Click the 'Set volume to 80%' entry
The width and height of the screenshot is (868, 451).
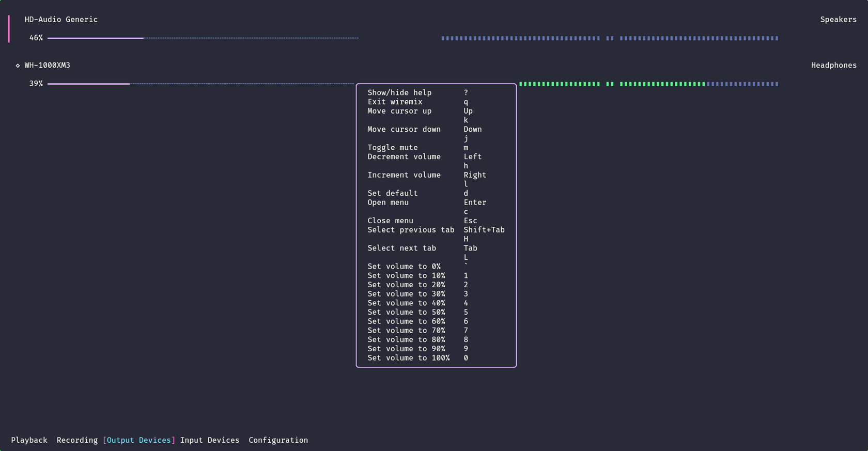pyautogui.click(x=406, y=340)
